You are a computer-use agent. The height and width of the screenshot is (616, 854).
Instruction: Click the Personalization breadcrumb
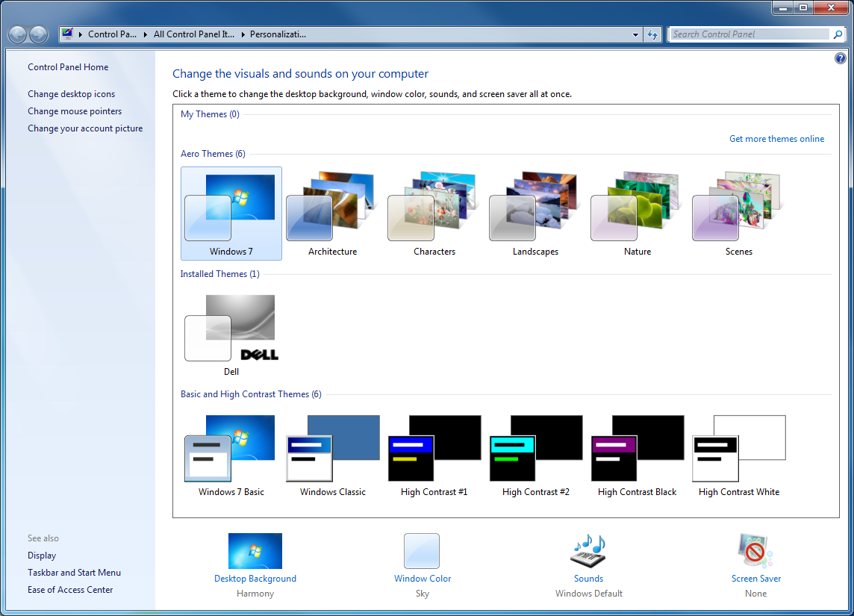point(278,34)
